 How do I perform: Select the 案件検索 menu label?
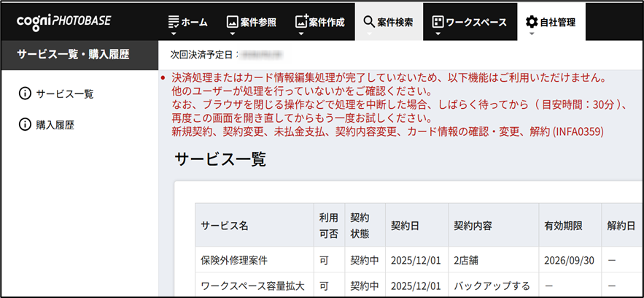point(395,22)
